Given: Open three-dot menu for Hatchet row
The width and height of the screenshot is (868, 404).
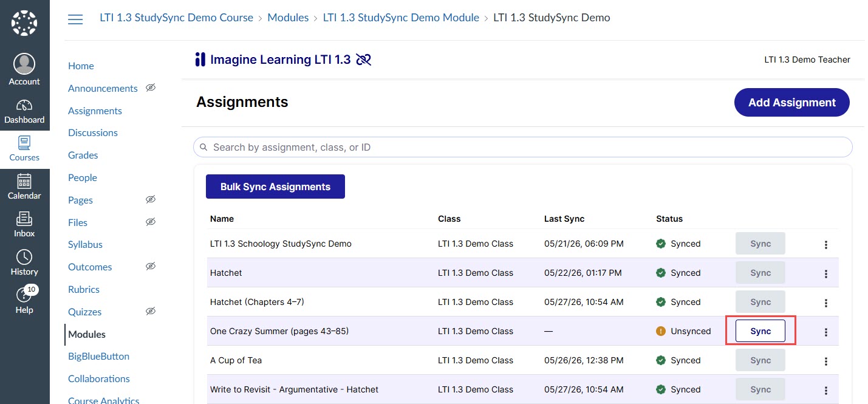Looking at the screenshot, I should 825,274.
